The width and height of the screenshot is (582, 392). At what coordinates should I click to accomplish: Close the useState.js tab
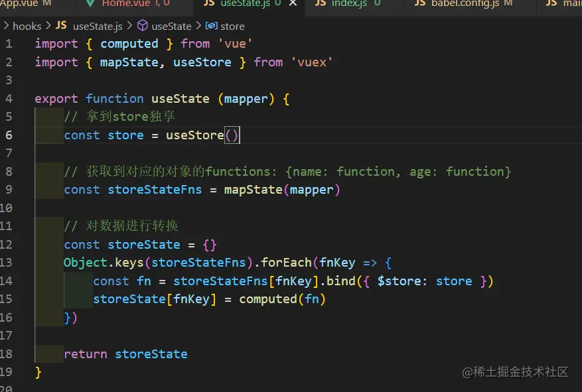coord(293,3)
